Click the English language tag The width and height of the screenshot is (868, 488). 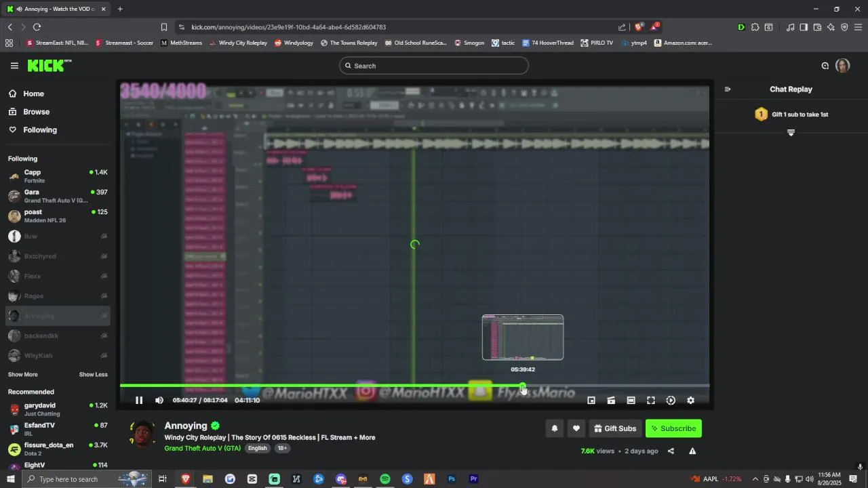coord(257,449)
